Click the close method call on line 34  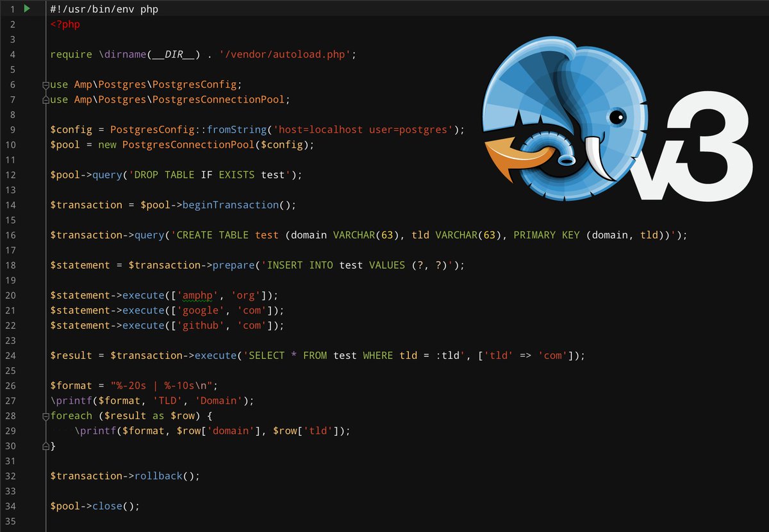106,506
